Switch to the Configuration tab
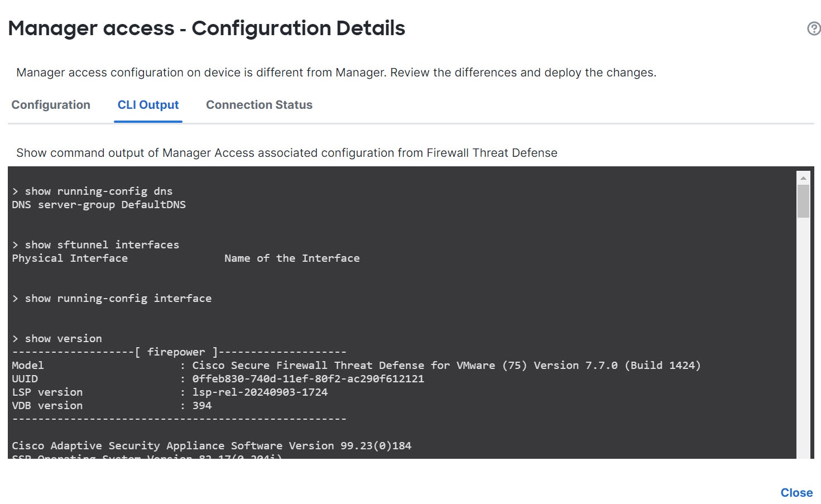The image size is (821, 504). (51, 105)
